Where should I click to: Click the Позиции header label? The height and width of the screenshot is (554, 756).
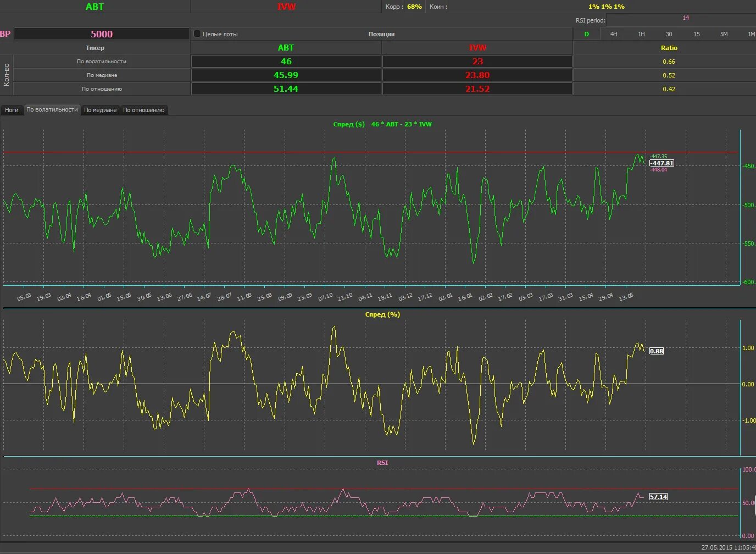click(381, 34)
